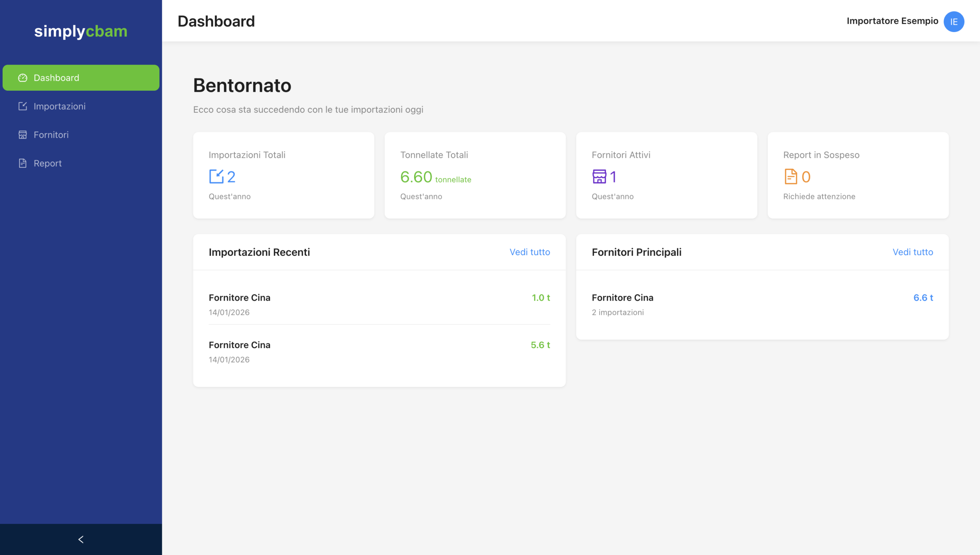Screen dimensions: 980x555
Task: Click the purple store icon in Fornitori Attivi
Action: [x=599, y=177]
